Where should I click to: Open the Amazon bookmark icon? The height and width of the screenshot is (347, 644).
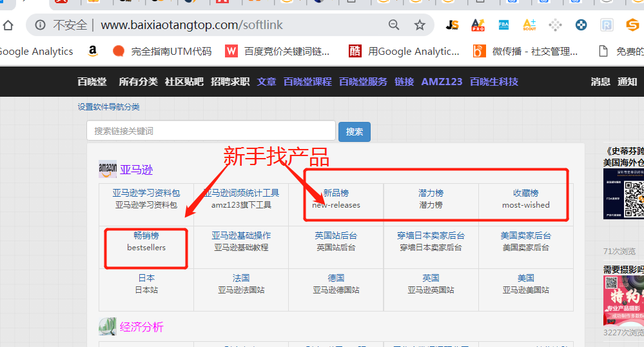(93, 52)
